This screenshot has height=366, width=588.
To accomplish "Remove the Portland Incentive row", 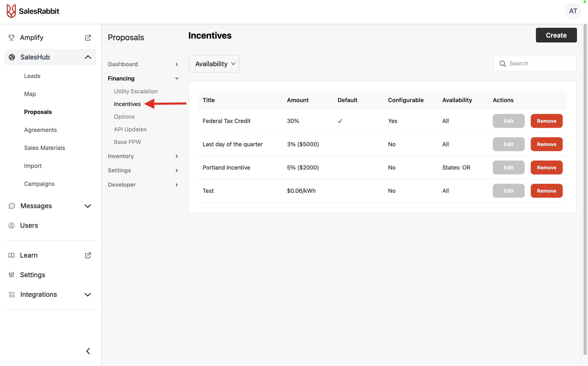I will coord(546,167).
